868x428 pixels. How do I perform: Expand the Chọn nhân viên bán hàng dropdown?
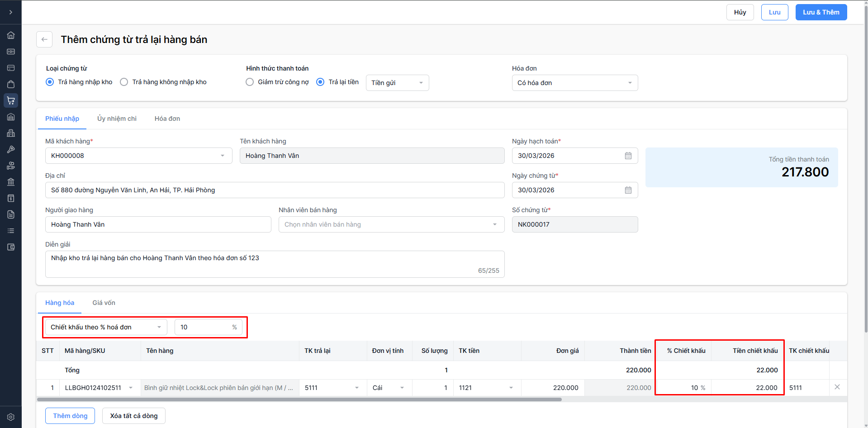pyautogui.click(x=391, y=224)
